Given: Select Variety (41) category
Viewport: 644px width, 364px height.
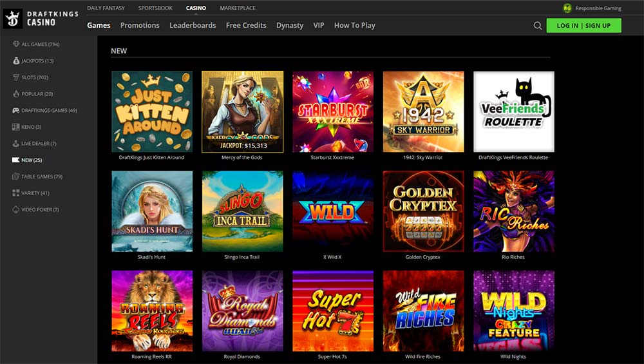Looking at the screenshot, I should [x=35, y=193].
